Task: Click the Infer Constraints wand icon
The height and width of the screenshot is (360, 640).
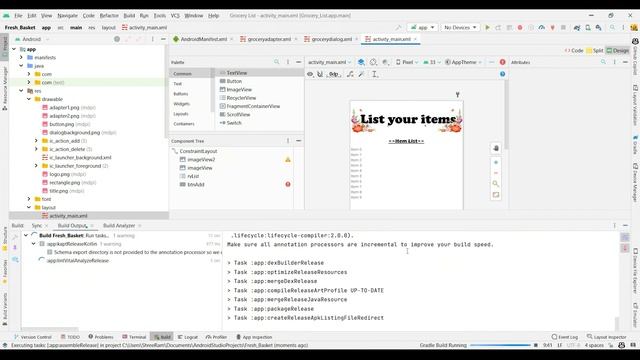Action: point(361,74)
